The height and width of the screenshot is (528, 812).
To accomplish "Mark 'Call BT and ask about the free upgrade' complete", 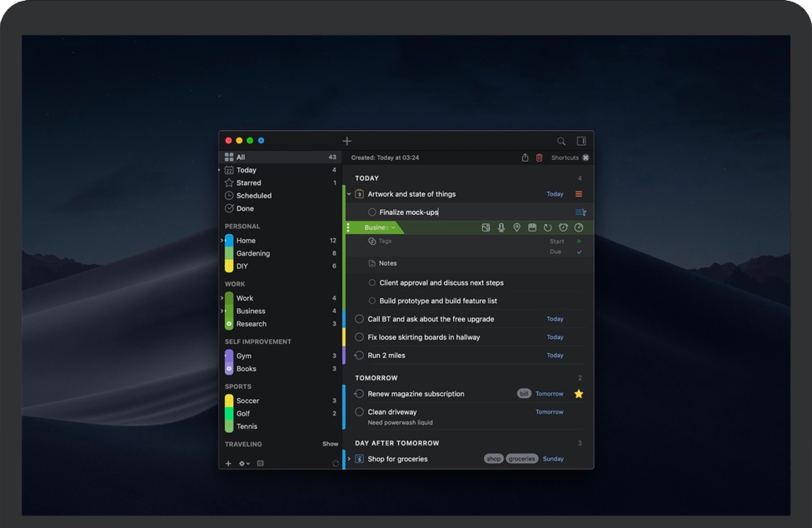I will (360, 319).
